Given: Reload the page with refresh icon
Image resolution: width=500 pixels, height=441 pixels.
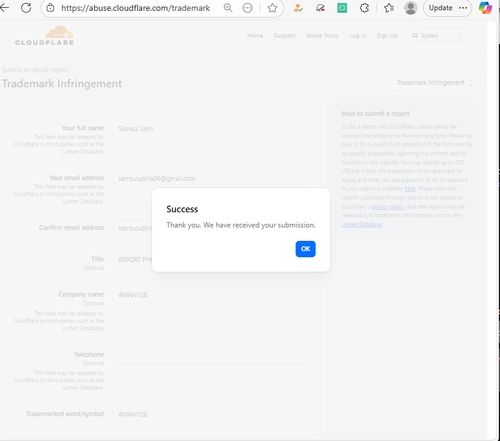Looking at the screenshot, I should coord(26,8).
